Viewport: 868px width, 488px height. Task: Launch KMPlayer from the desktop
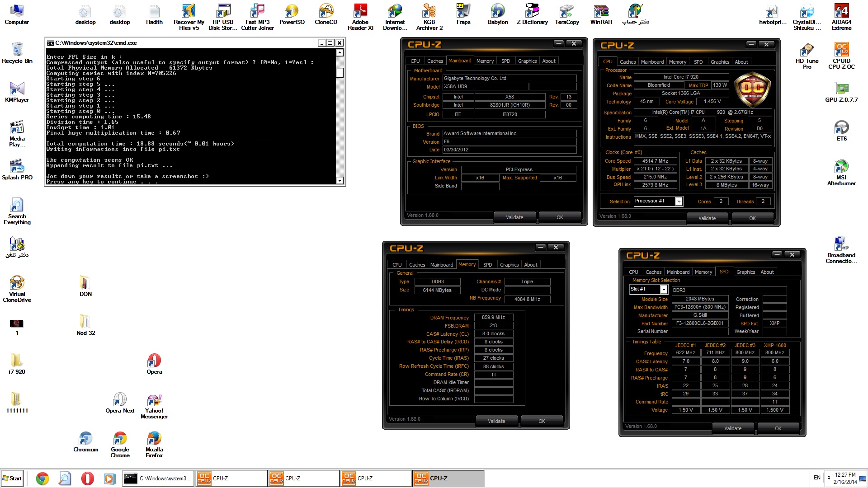17,92
